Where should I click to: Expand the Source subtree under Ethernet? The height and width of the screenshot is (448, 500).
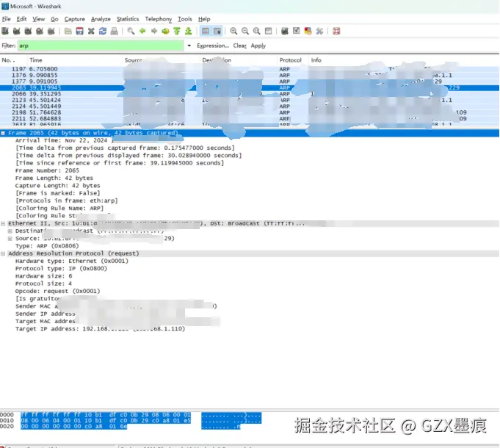[x=10, y=239]
